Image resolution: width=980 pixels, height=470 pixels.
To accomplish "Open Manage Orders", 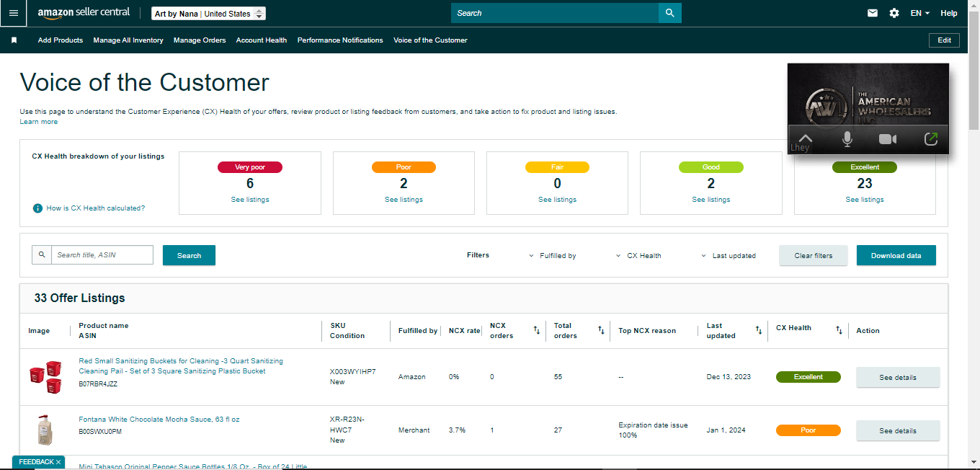I will [x=200, y=40].
